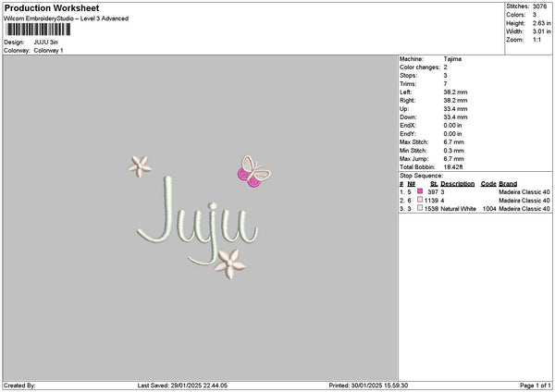The image size is (555, 392).
Task: Click 'Madeira Classic 40' in stop 1 row
Action: (524, 192)
